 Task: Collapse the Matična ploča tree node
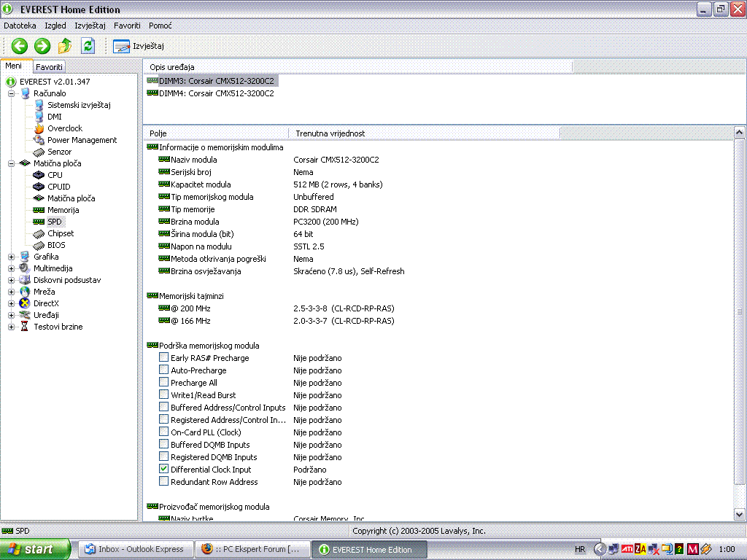pyautogui.click(x=12, y=163)
